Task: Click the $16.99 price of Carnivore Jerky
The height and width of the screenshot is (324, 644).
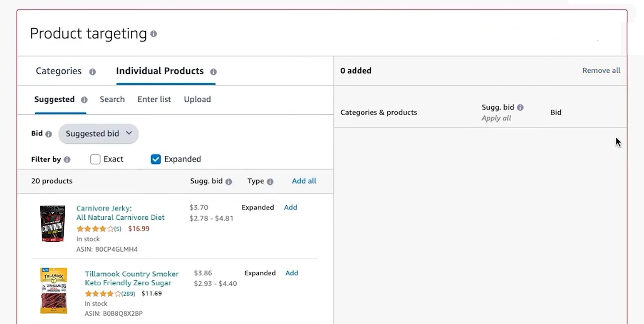Action: point(139,228)
